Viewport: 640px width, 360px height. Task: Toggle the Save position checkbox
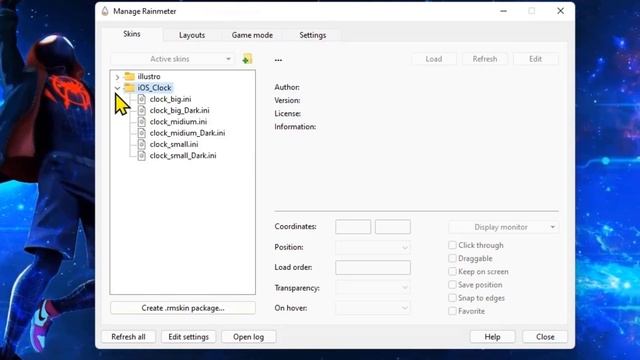(x=452, y=284)
